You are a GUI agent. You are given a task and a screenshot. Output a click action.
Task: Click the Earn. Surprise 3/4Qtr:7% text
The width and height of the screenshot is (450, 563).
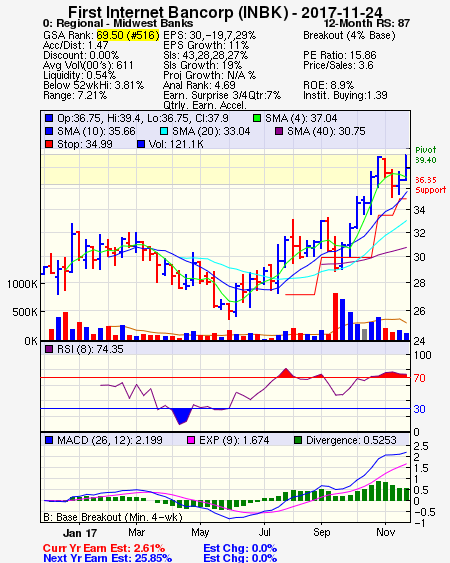tap(222, 96)
